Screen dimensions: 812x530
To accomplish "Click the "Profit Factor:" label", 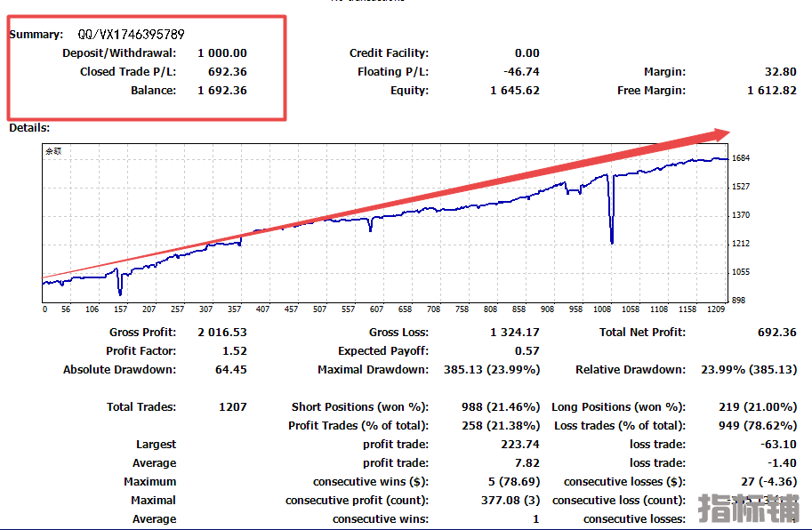I will [x=141, y=351].
